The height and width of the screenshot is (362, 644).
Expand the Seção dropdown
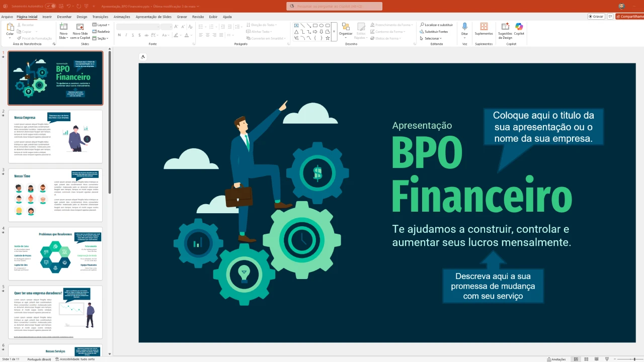point(102,38)
